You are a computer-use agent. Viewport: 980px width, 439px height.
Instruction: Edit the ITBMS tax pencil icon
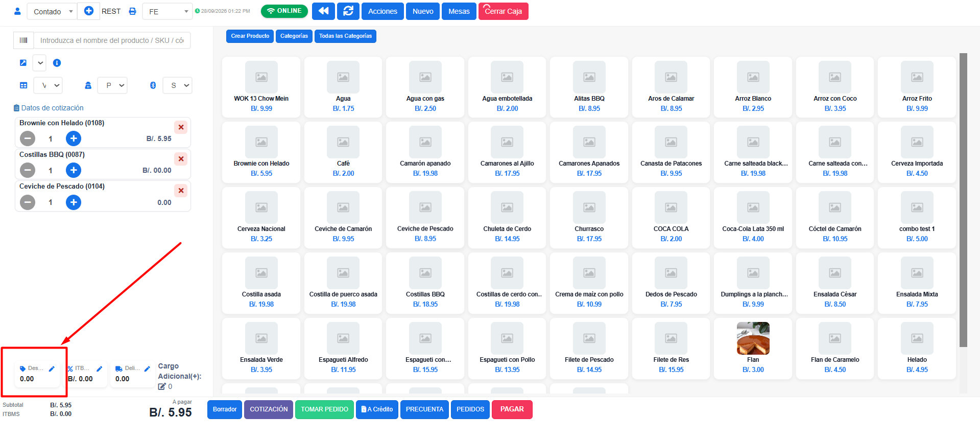[100, 368]
